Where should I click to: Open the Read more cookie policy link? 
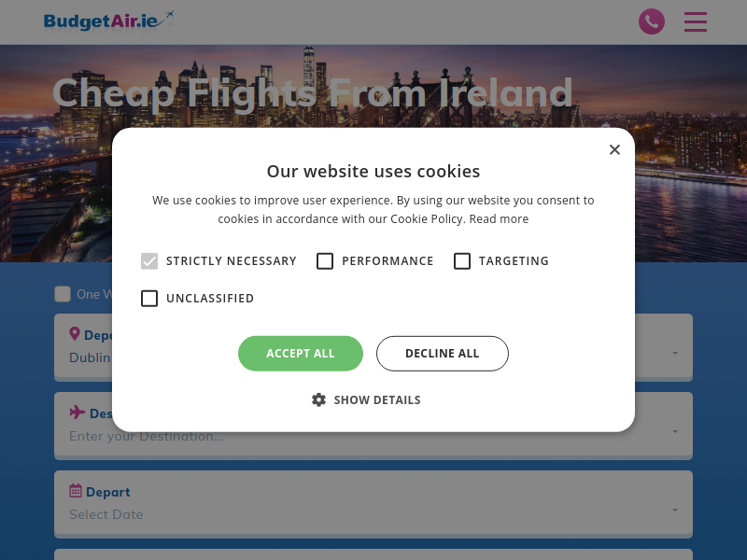(499, 219)
